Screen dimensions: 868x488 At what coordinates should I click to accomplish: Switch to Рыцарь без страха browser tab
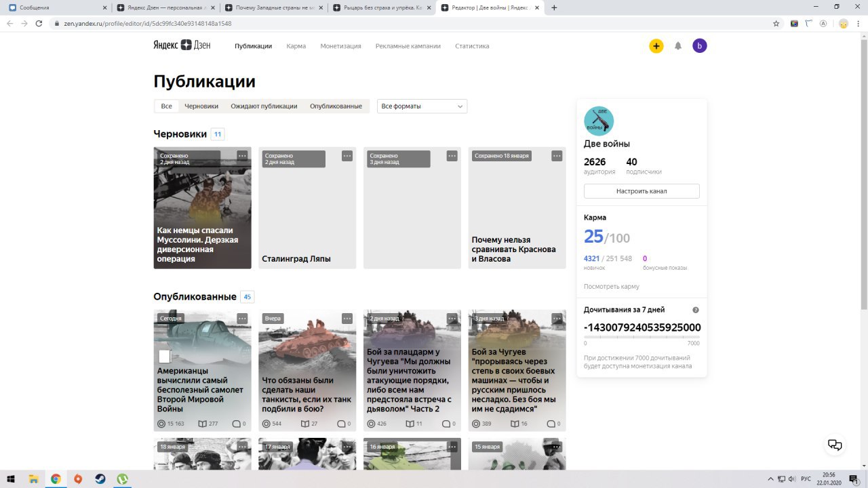pos(382,7)
